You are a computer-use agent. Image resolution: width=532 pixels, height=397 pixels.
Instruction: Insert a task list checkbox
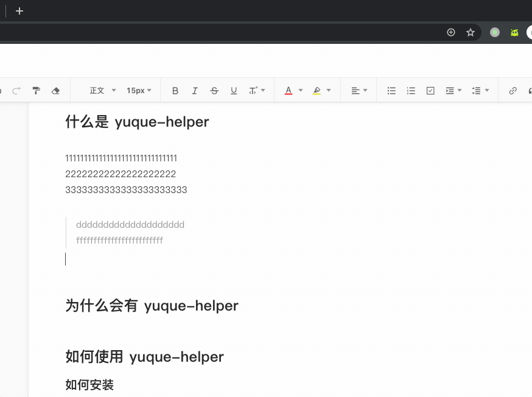coord(430,90)
